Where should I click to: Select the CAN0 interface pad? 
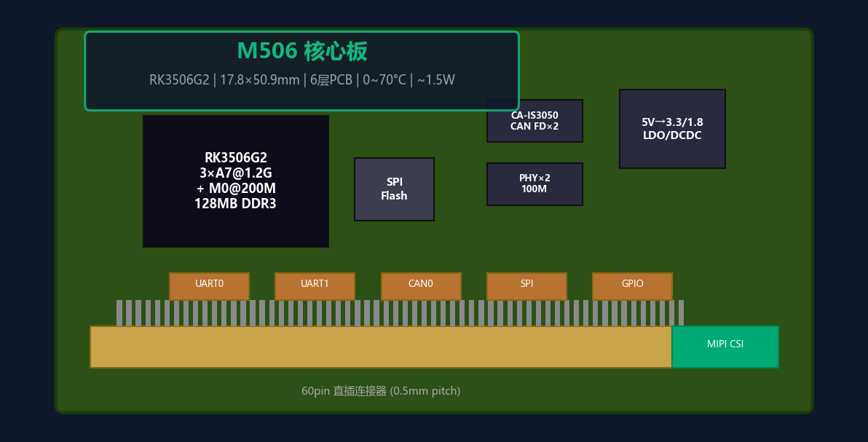click(421, 285)
